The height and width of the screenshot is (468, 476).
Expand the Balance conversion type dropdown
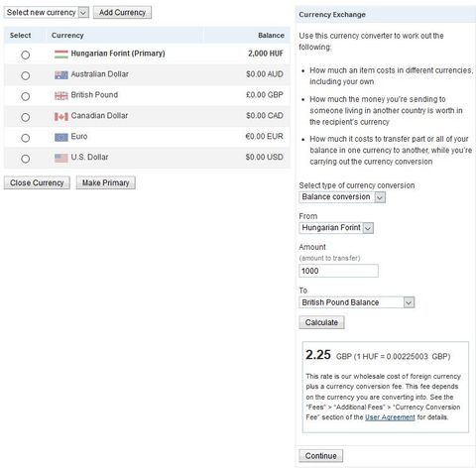(342, 197)
